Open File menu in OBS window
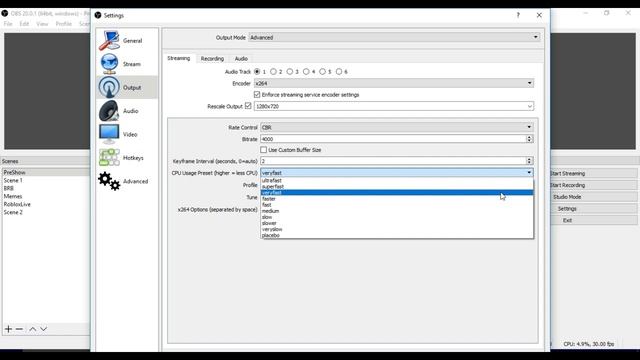640x360 pixels. (8, 24)
